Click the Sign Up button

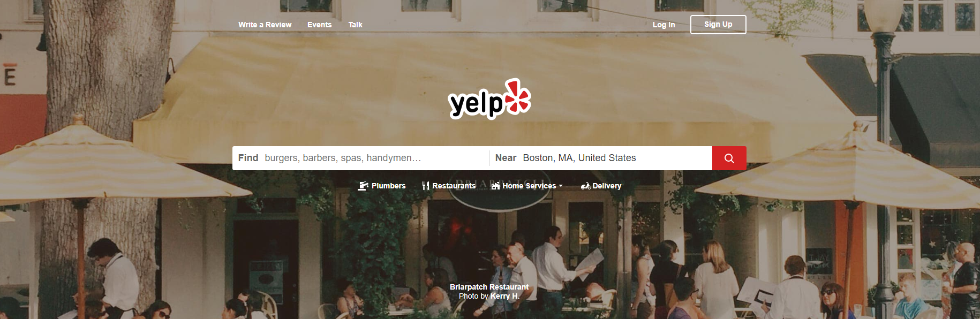click(x=718, y=24)
